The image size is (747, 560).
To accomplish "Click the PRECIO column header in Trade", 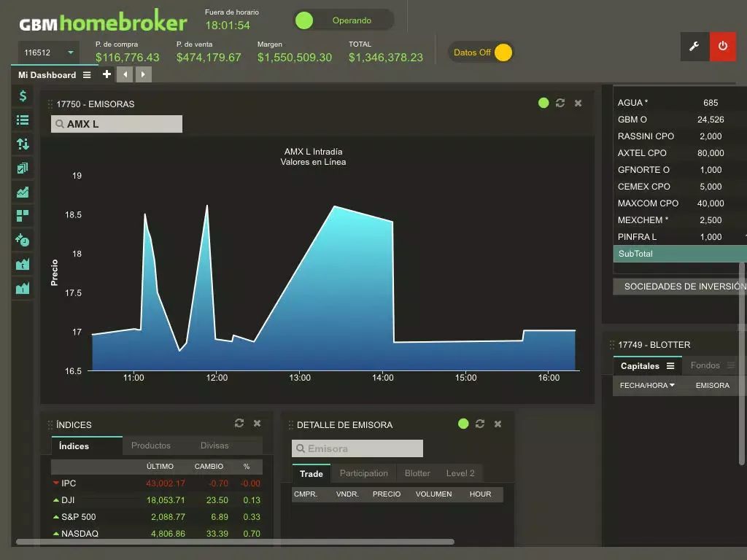I will pos(387,494).
